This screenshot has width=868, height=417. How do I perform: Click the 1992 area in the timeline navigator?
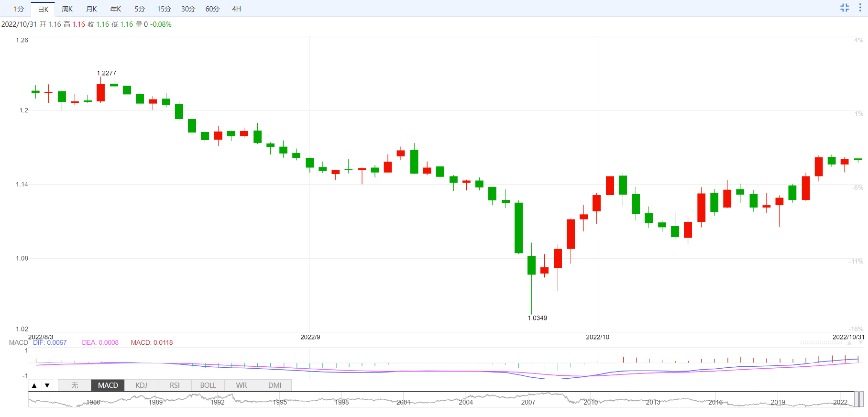click(218, 402)
